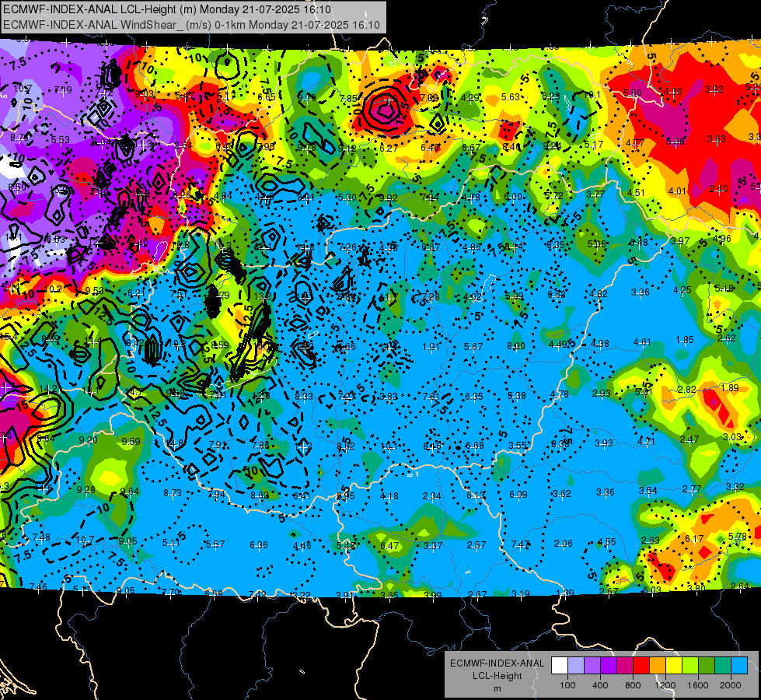
Task: Click the red legend swatch
Action: [x=641, y=666]
